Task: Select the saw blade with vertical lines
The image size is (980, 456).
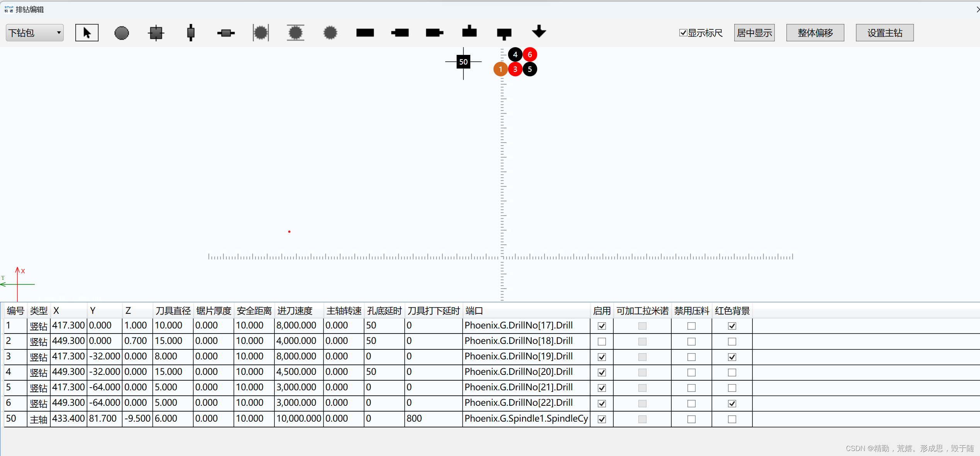Action: [x=260, y=33]
